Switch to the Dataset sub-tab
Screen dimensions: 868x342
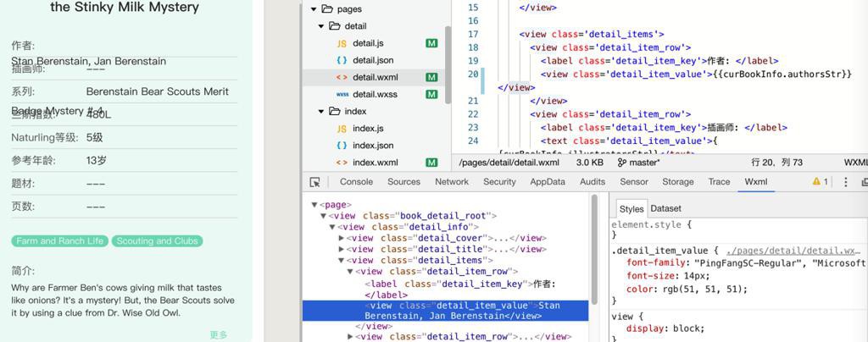(x=666, y=209)
